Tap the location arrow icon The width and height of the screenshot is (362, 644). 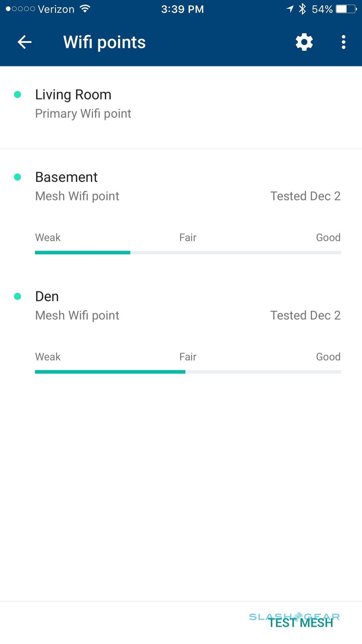tap(290, 9)
